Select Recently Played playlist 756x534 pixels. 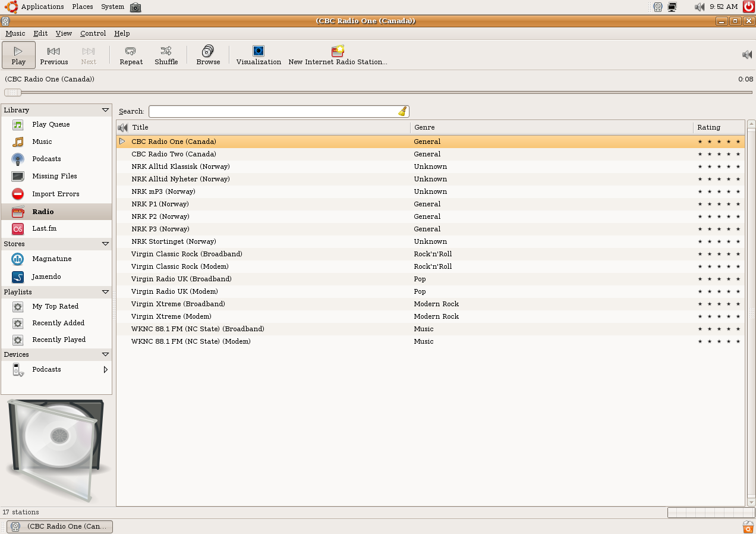click(x=56, y=340)
